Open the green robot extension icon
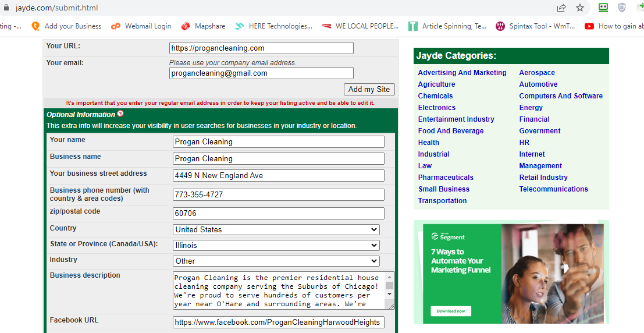Screen dimensions: 644x333 (603, 8)
